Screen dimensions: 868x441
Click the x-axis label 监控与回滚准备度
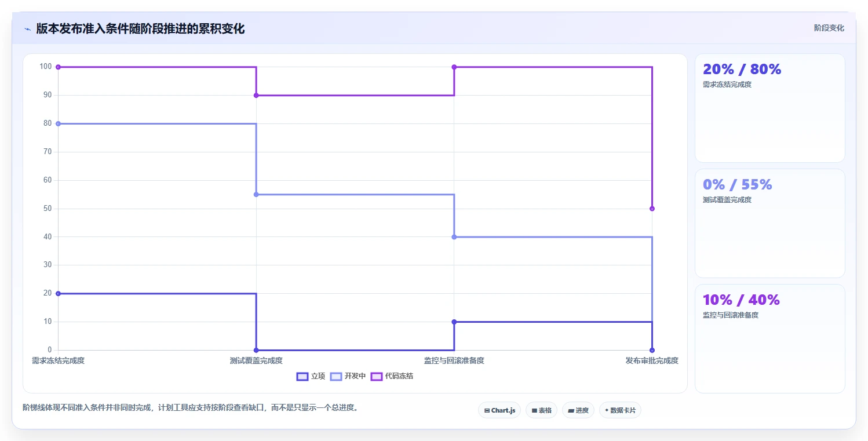(x=454, y=360)
